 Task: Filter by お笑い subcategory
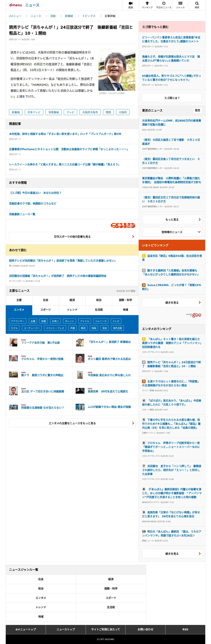(x=55, y=321)
